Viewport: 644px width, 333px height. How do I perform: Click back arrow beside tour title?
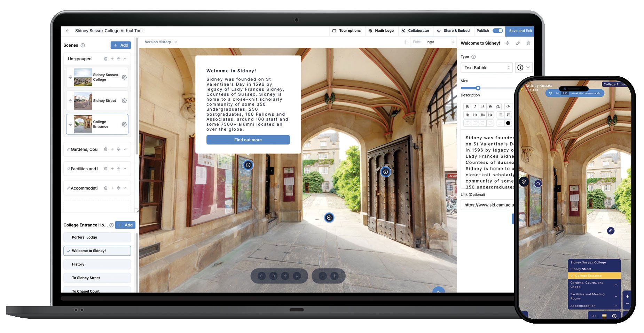coord(68,31)
